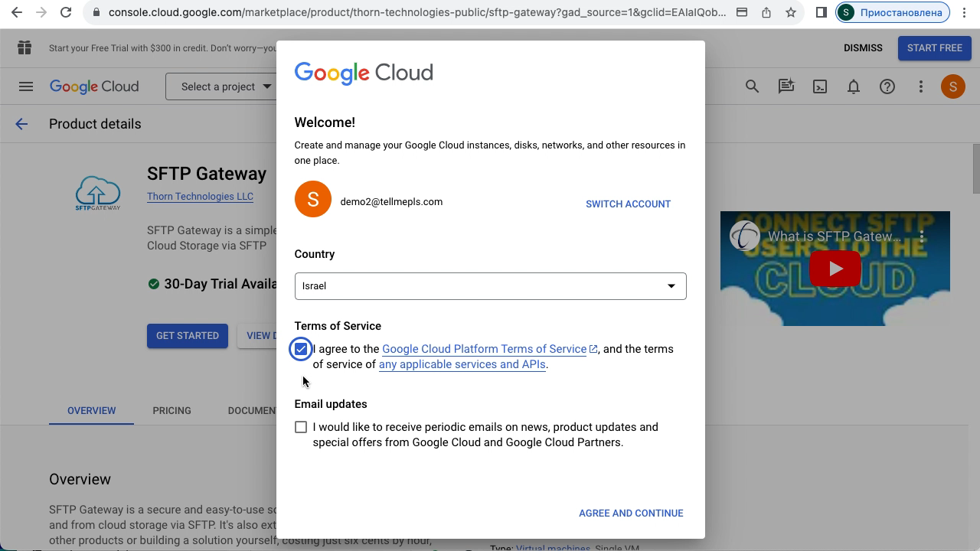
Task: Uncheck the Terms of Service agreement checkbox
Action: coord(301,349)
